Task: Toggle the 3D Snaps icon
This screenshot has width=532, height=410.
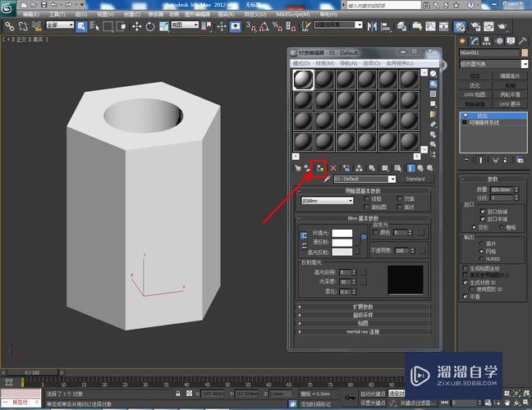Action: pyautogui.click(x=250, y=26)
